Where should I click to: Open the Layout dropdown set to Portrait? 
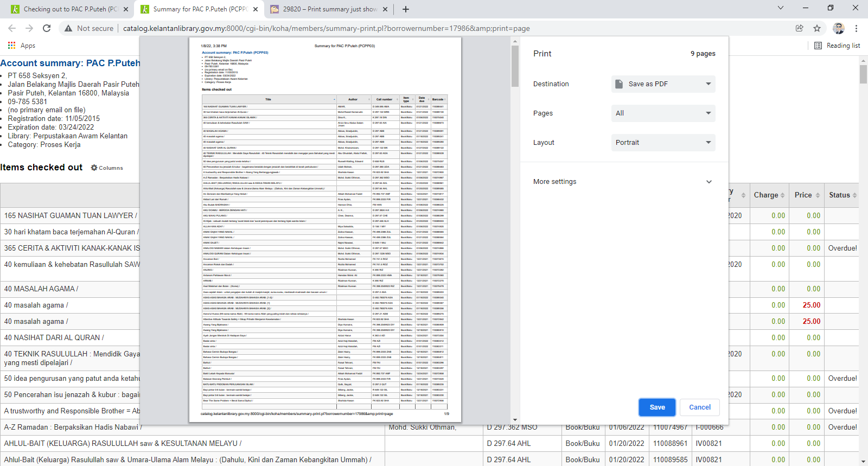pos(663,143)
